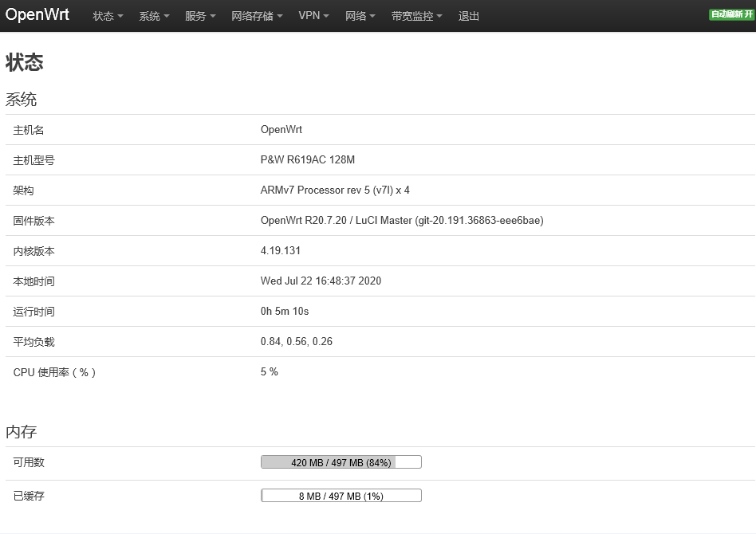
Task: Click the 可用数 row label
Action: coord(29,462)
